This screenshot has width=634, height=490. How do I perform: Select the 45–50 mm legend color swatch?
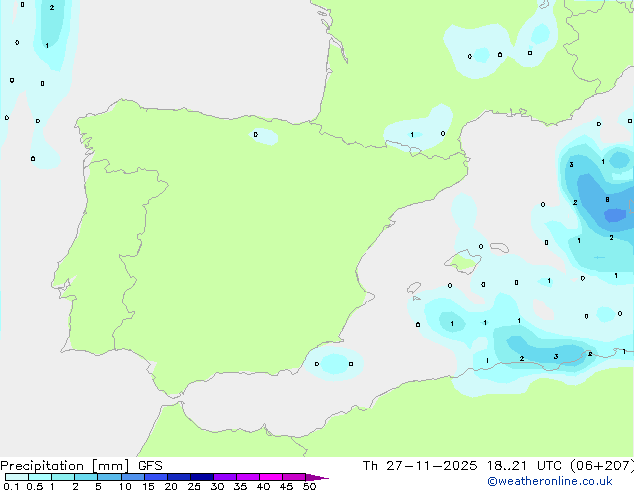294,477
